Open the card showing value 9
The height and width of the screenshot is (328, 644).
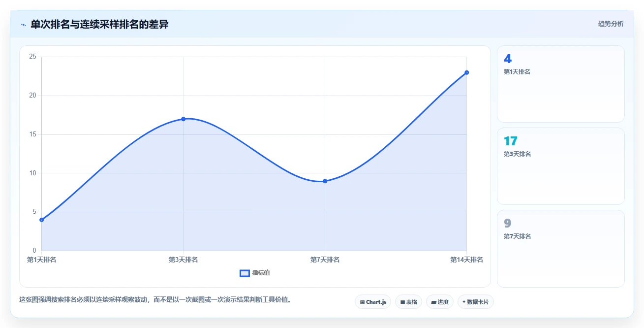point(561,248)
